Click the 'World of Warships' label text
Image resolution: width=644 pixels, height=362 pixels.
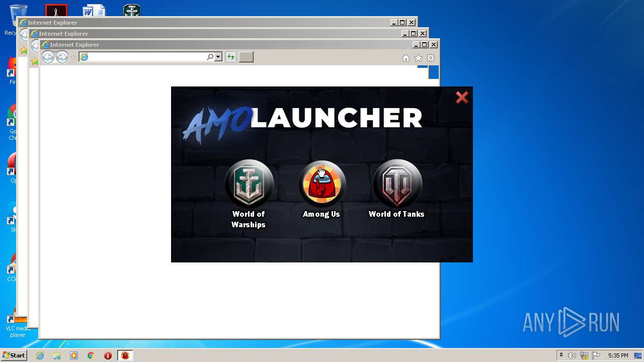click(x=249, y=219)
